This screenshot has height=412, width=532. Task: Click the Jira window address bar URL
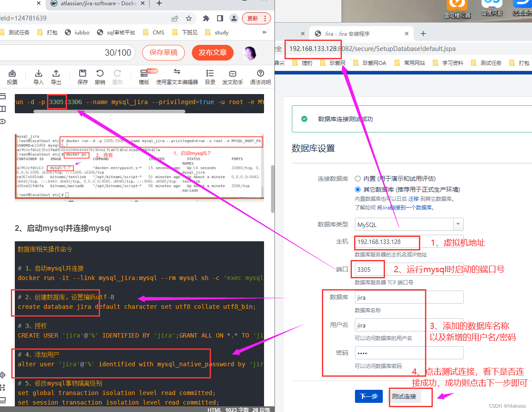coord(372,48)
